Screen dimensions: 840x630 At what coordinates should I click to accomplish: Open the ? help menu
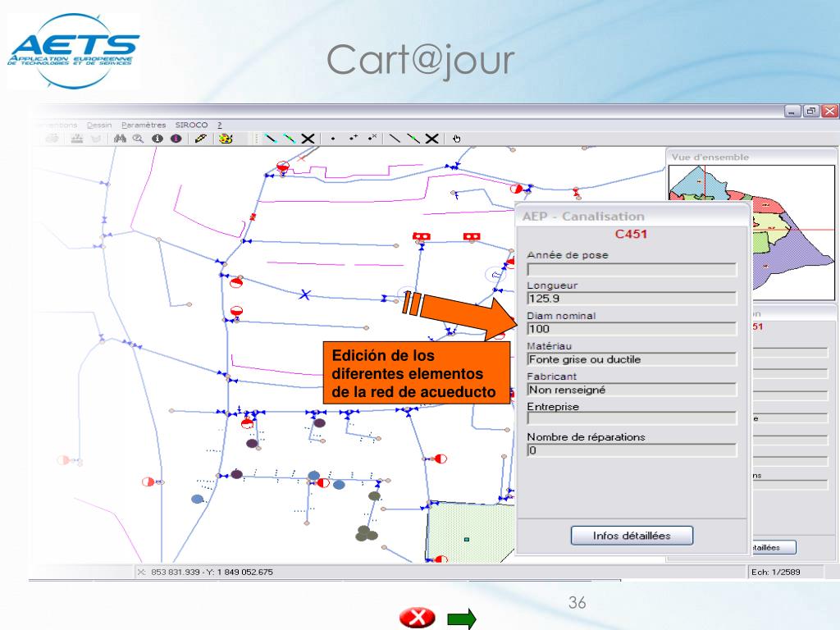220,125
